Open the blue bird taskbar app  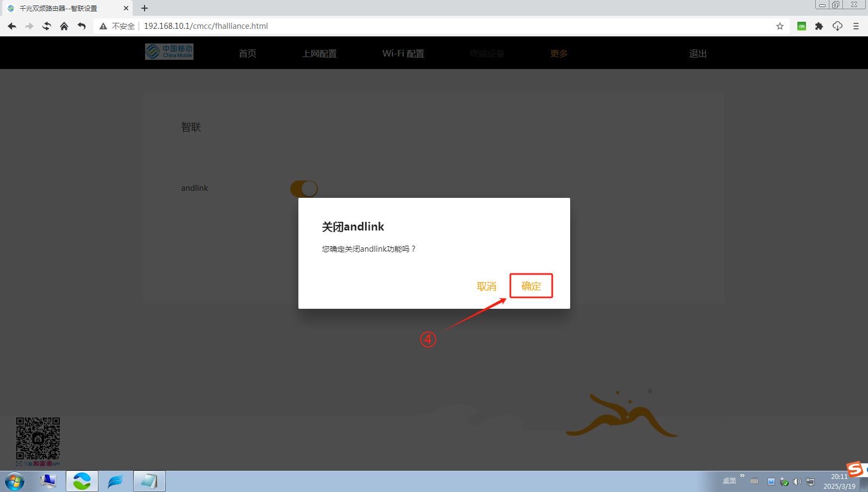(x=115, y=481)
